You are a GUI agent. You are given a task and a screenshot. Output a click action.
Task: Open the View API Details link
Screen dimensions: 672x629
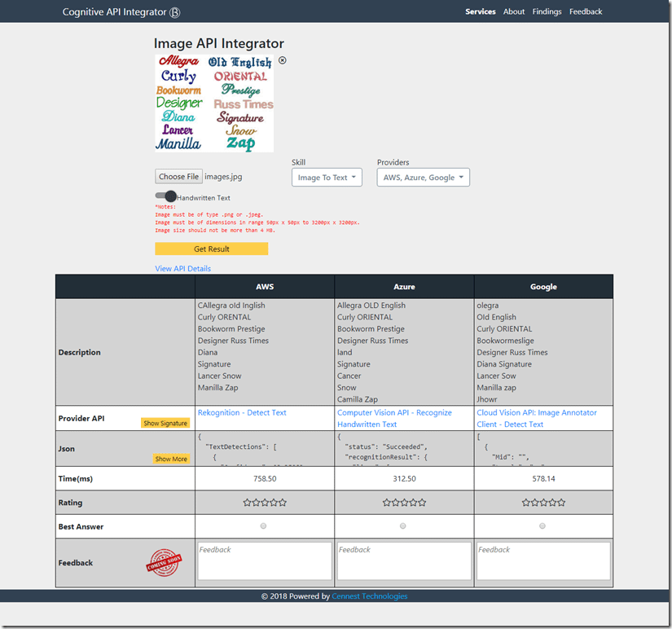(182, 268)
